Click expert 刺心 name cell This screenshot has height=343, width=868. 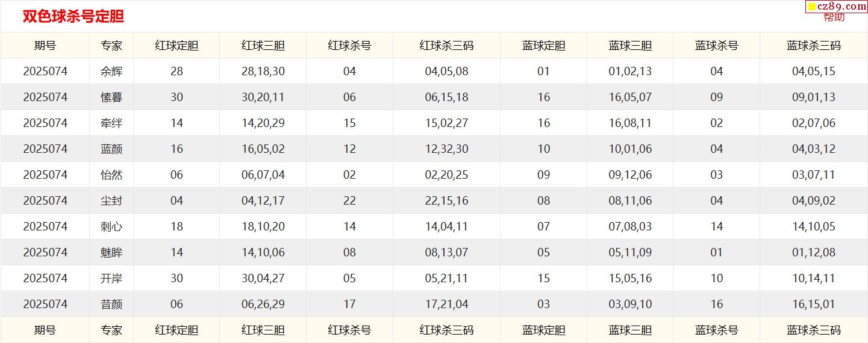[111, 226]
